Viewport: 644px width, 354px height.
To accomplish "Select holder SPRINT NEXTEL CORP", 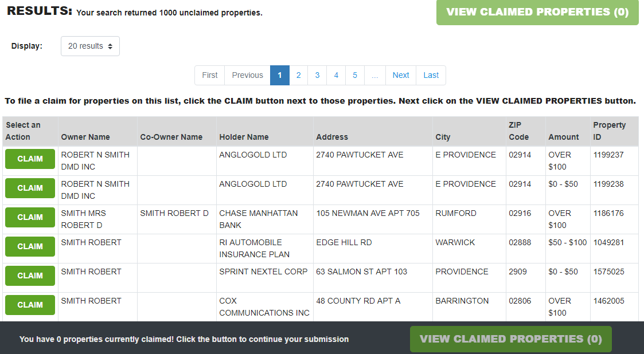I will [263, 272].
